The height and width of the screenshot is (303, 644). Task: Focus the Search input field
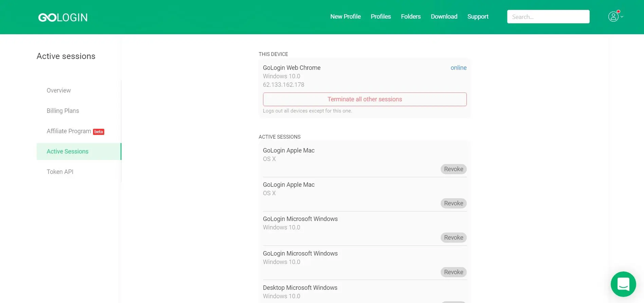(548, 17)
